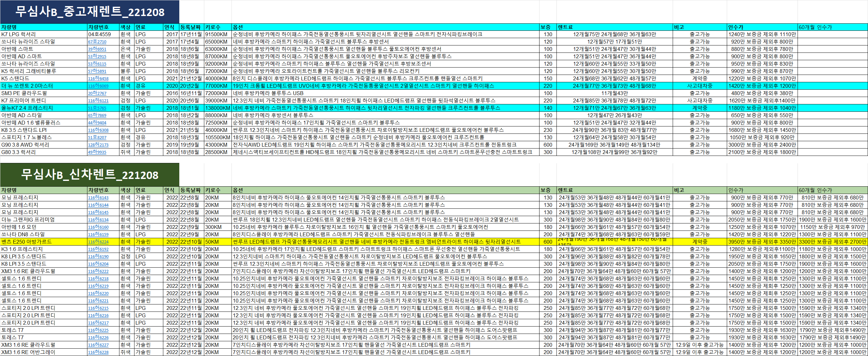868x356 pixels.
Task: Select the 사고대차중 note in Sorento row
Action: 700,86
